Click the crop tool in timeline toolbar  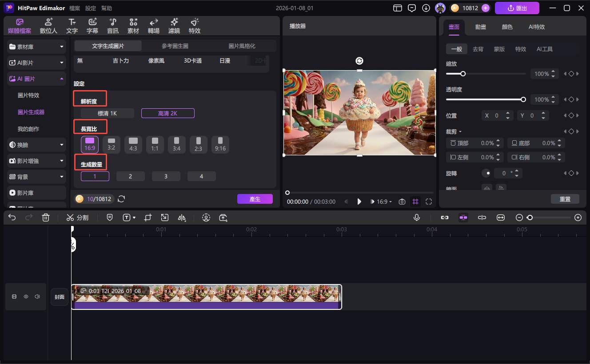click(x=148, y=218)
